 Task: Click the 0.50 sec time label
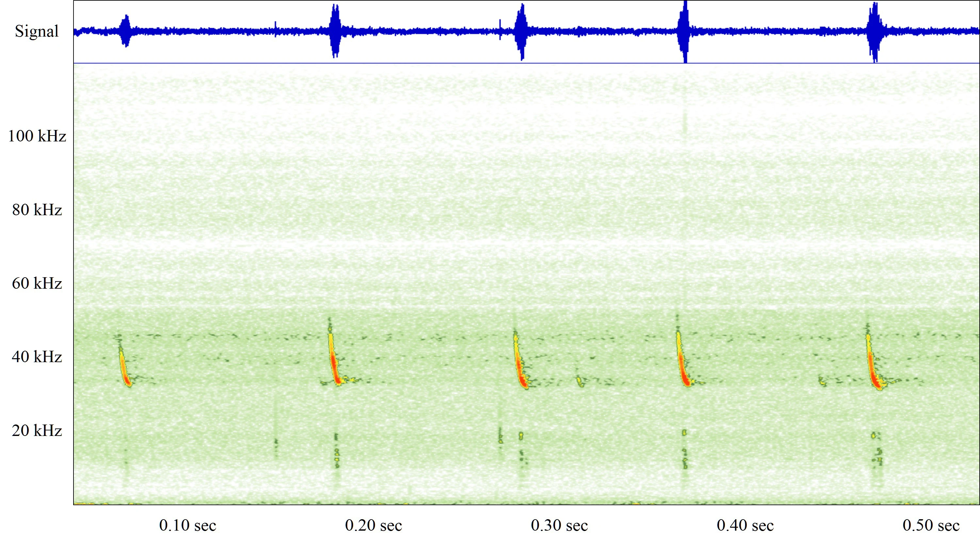(x=931, y=525)
